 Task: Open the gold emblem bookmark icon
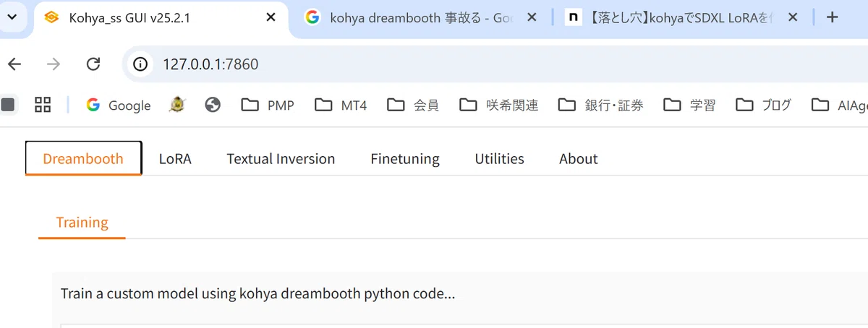176,105
